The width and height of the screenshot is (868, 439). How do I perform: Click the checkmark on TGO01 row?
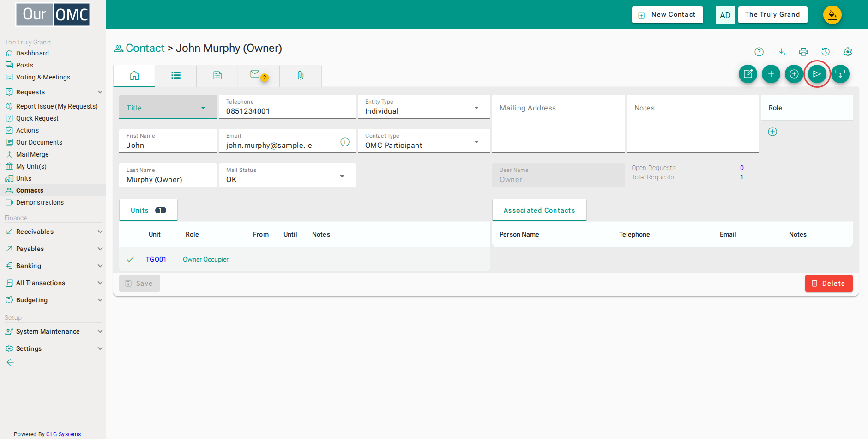point(130,259)
